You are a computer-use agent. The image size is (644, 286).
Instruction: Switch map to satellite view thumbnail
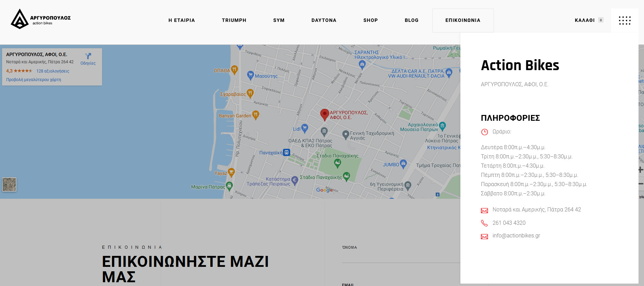point(9,184)
